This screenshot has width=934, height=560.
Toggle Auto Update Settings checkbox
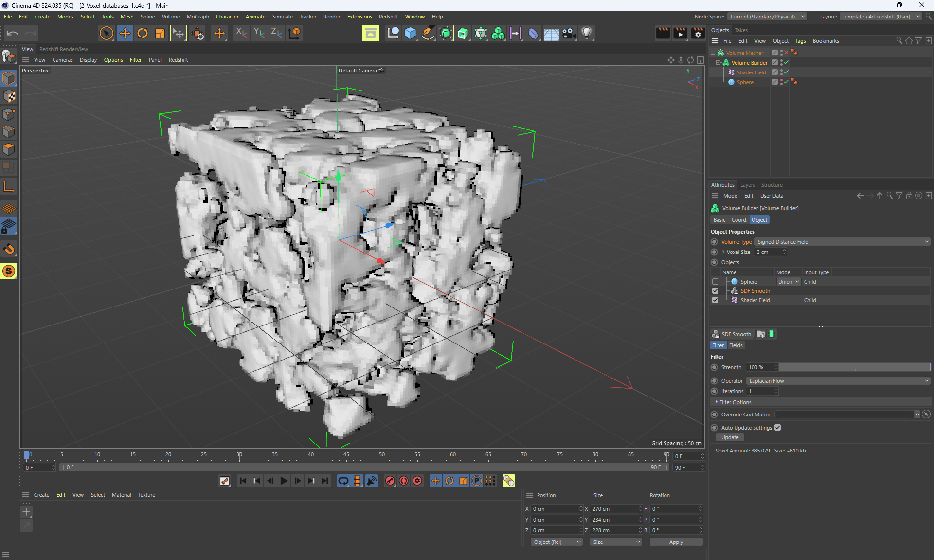[777, 428]
